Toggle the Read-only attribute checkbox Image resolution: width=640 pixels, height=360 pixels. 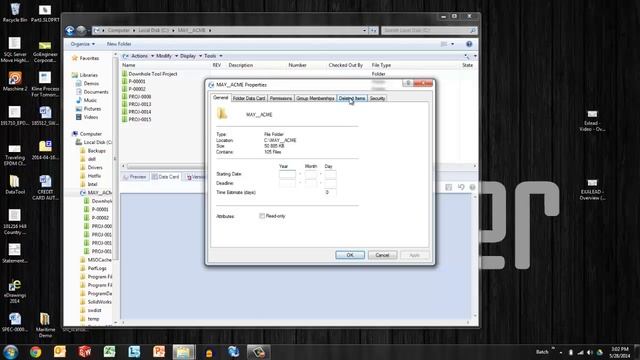click(262, 216)
